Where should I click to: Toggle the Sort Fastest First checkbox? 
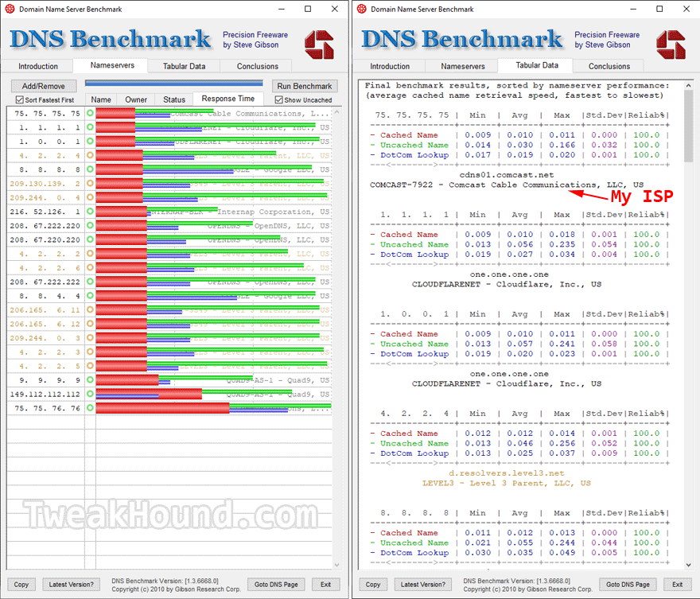(x=20, y=100)
